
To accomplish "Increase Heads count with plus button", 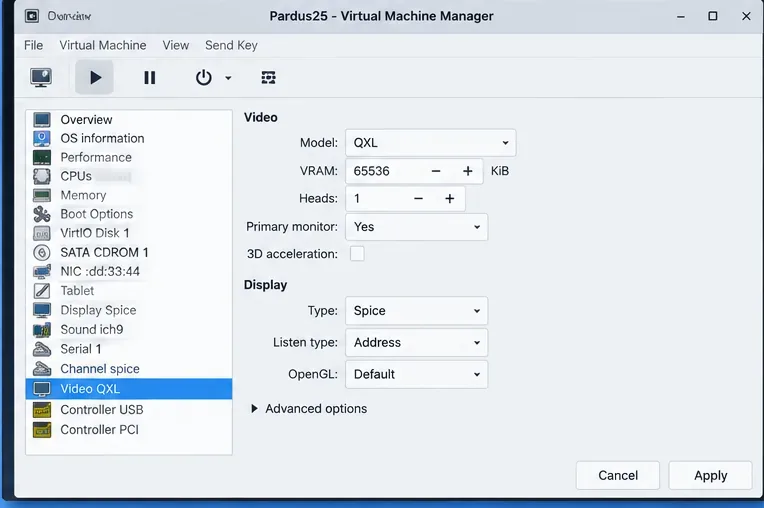I will pos(450,199).
